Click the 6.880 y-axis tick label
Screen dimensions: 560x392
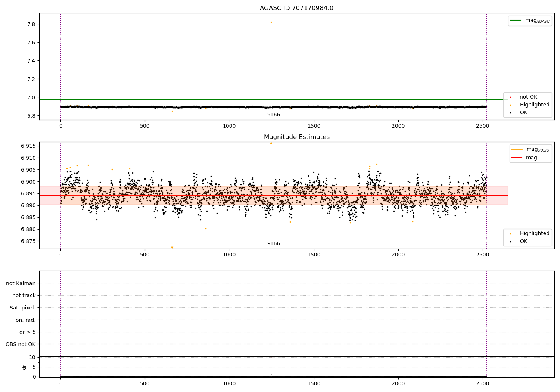[28, 229]
